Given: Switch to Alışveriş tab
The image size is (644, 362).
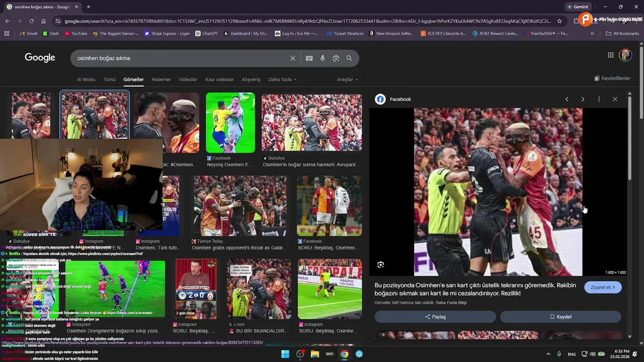Looking at the screenshot, I should tap(251, 79).
